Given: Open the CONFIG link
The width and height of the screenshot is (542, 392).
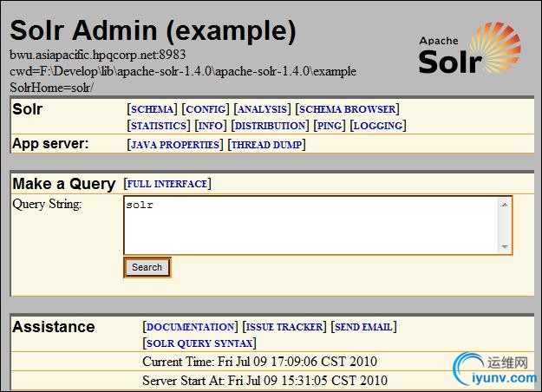Looking at the screenshot, I should coord(206,109).
